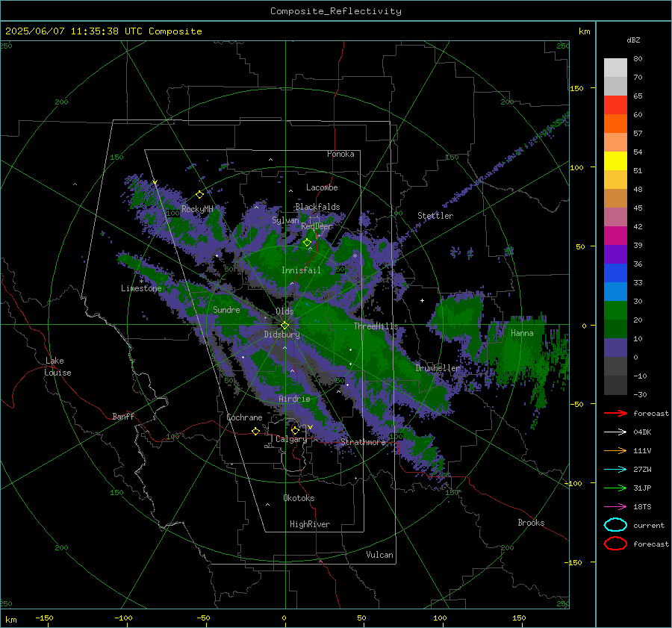Click the HighRiver label
This screenshot has width=672, height=628.
[310, 524]
